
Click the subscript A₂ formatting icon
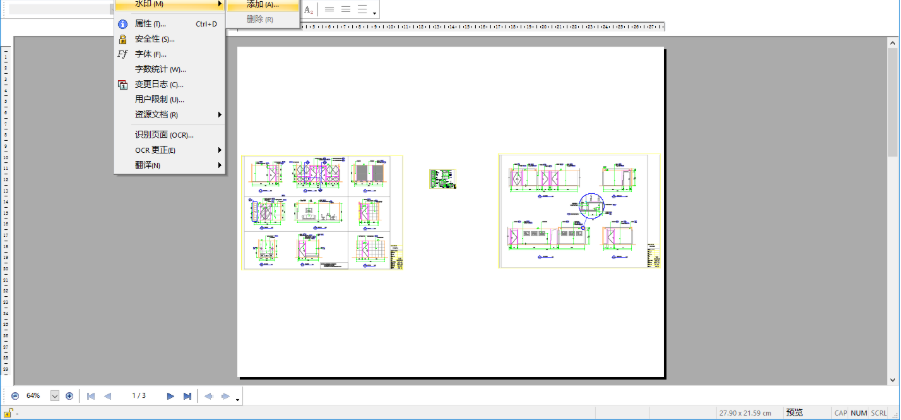tap(309, 10)
